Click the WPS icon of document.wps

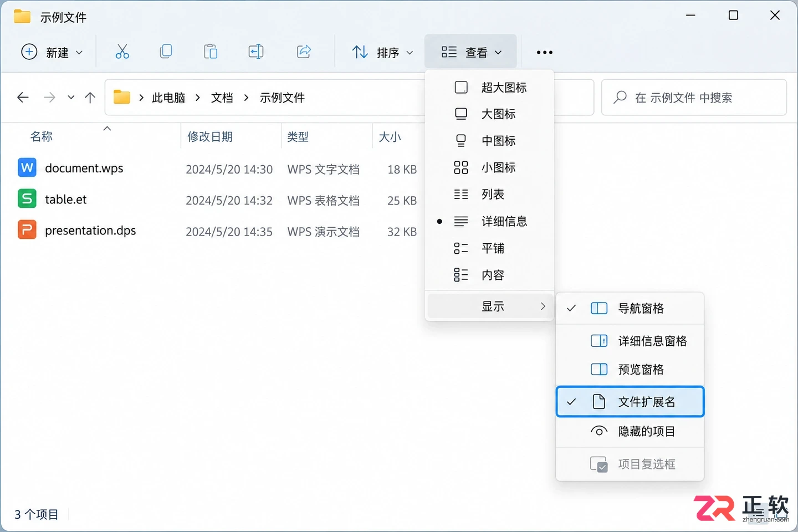[27, 167]
